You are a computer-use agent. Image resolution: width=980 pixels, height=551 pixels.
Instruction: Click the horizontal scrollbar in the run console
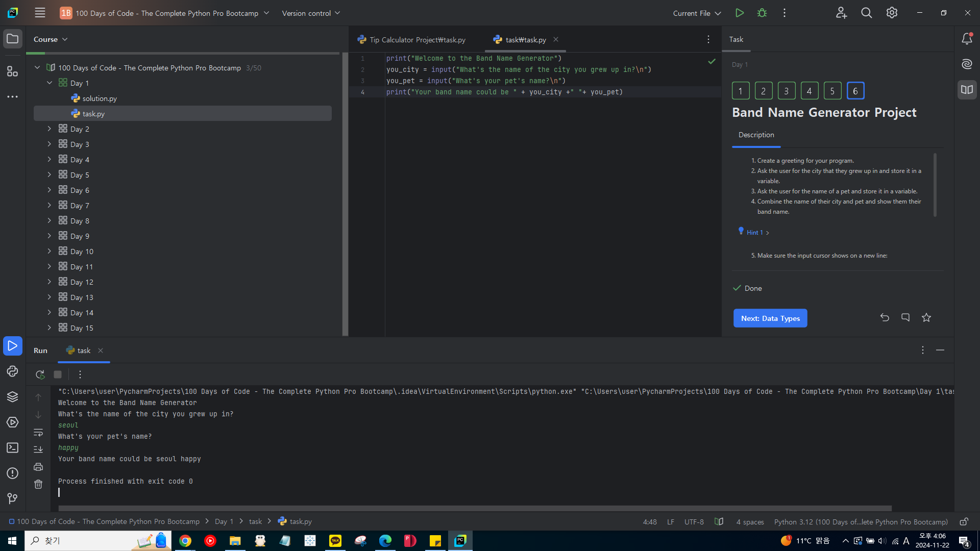(x=475, y=508)
